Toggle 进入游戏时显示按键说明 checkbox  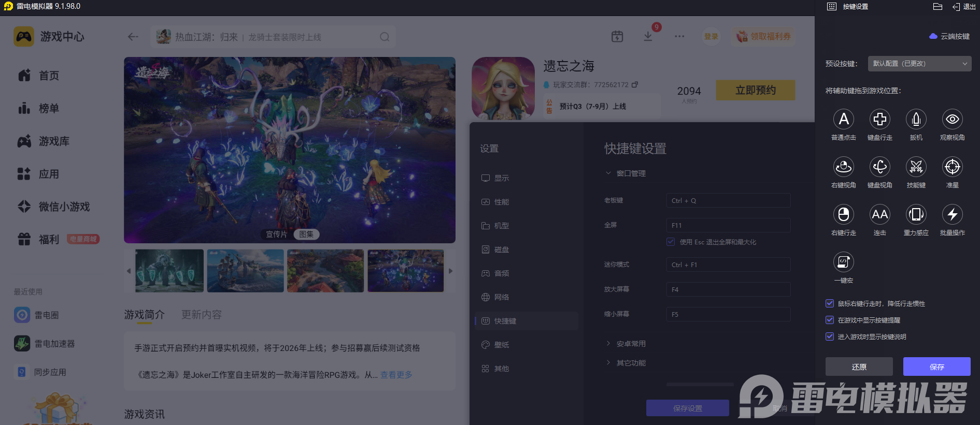click(x=830, y=336)
